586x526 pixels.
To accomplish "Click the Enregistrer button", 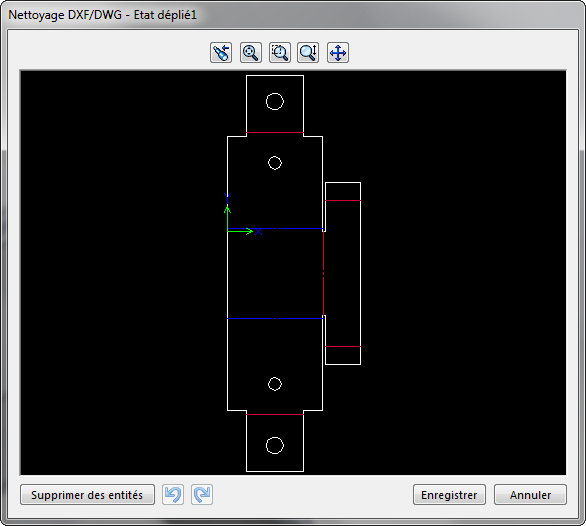I will 449,495.
